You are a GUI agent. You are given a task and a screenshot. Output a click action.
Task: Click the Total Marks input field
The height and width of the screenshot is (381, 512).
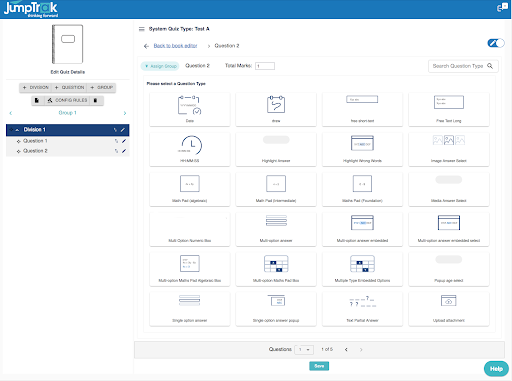265,66
